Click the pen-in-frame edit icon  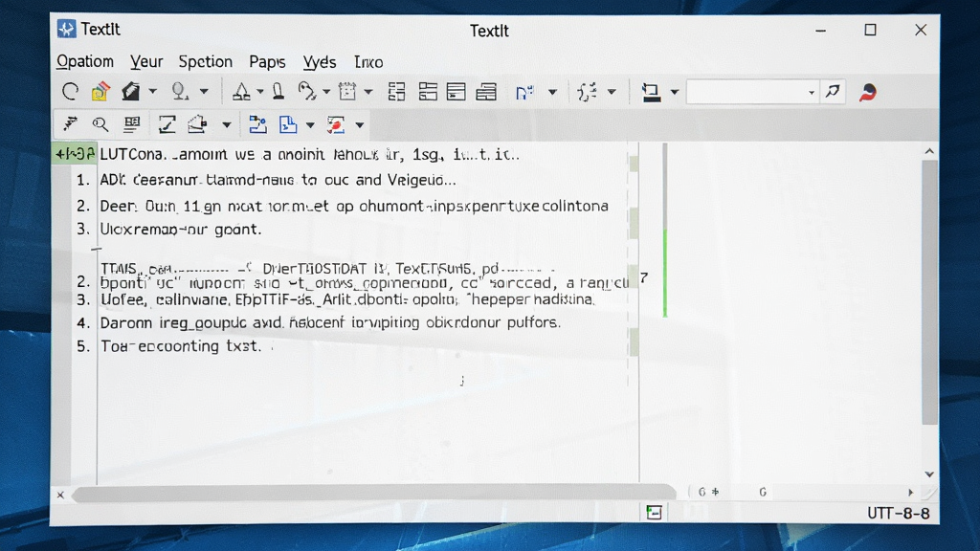167,124
